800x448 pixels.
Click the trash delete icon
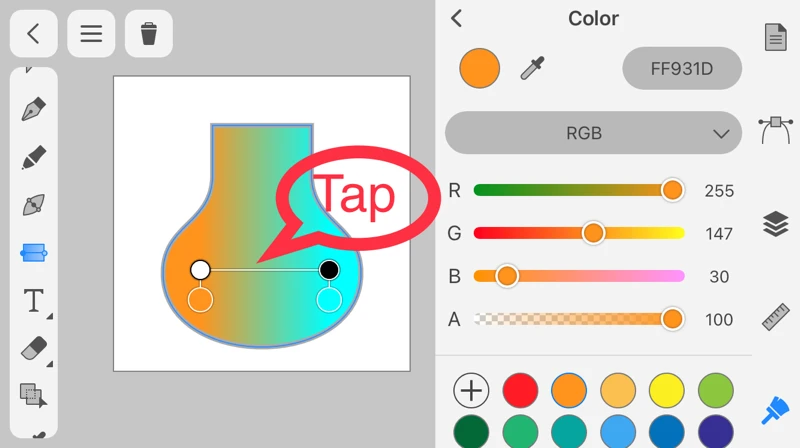(149, 34)
